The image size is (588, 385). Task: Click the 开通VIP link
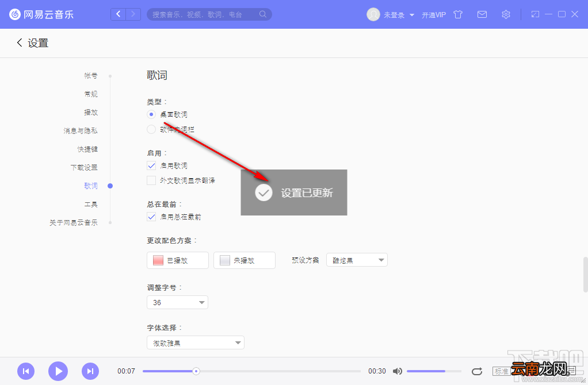tap(434, 15)
